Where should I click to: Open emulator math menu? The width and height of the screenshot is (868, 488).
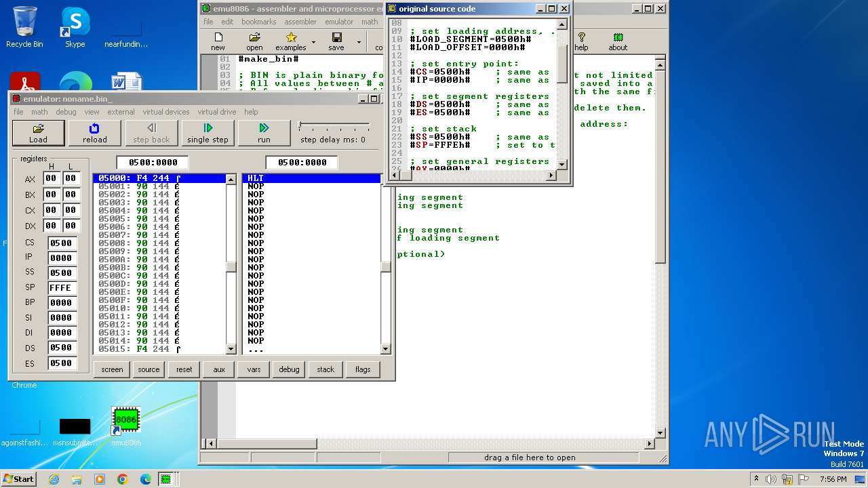(39, 112)
